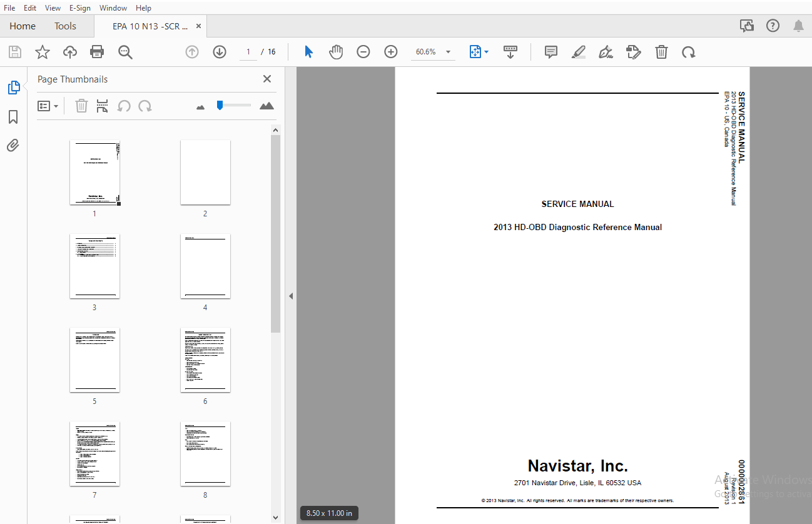
Task: Upload to cloud with the cloud arrow icon
Action: [x=70, y=52]
